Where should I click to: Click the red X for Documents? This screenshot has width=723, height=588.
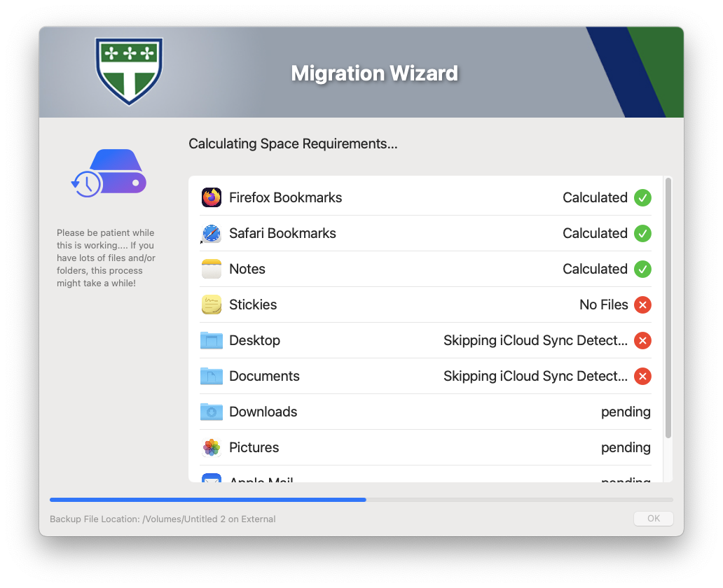click(x=642, y=376)
